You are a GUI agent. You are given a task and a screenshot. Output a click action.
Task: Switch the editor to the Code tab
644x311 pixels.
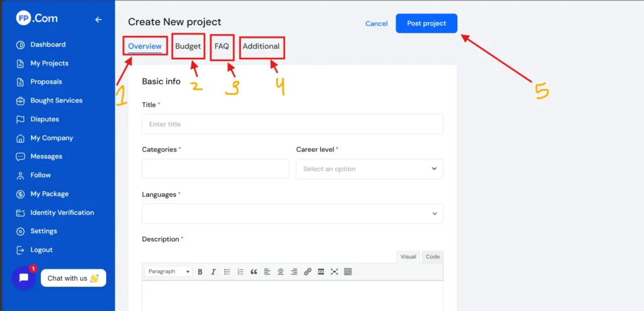point(433,257)
